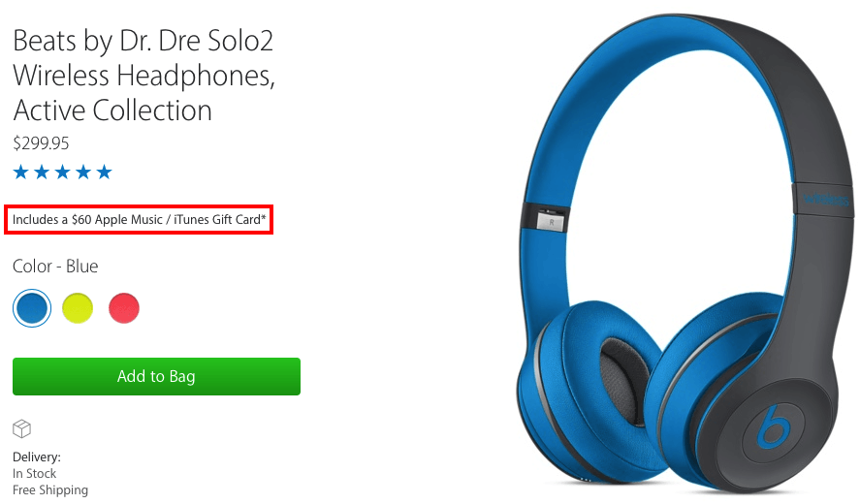Pick the red color swatch

click(x=124, y=309)
